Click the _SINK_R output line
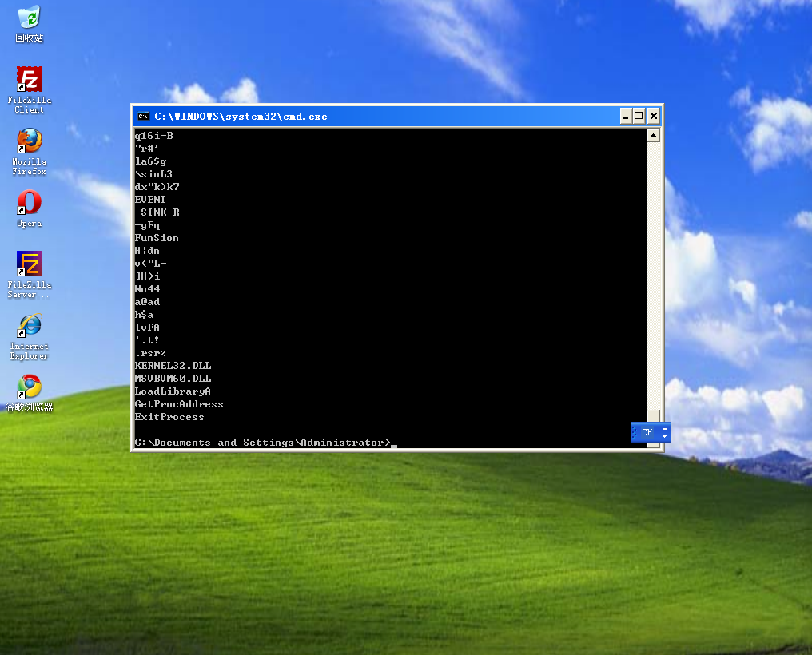Image resolution: width=812 pixels, height=655 pixels. (x=157, y=212)
